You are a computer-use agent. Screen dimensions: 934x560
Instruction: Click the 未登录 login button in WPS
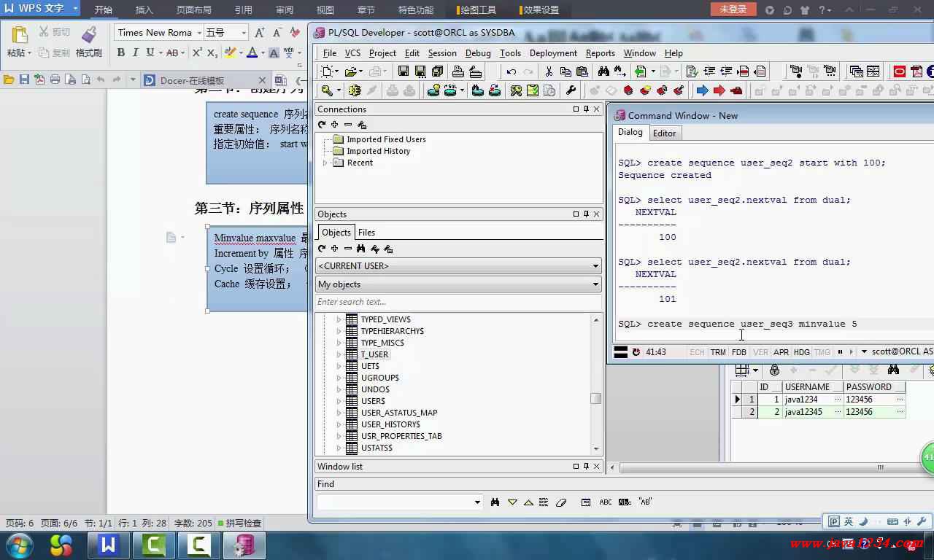(x=733, y=9)
